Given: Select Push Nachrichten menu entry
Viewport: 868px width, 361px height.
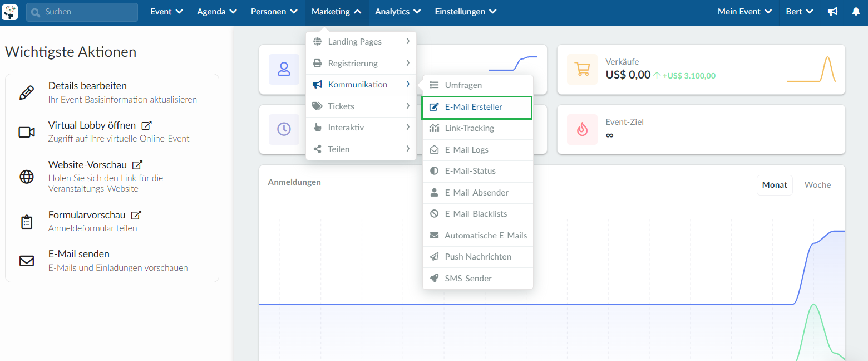Looking at the screenshot, I should 478,257.
